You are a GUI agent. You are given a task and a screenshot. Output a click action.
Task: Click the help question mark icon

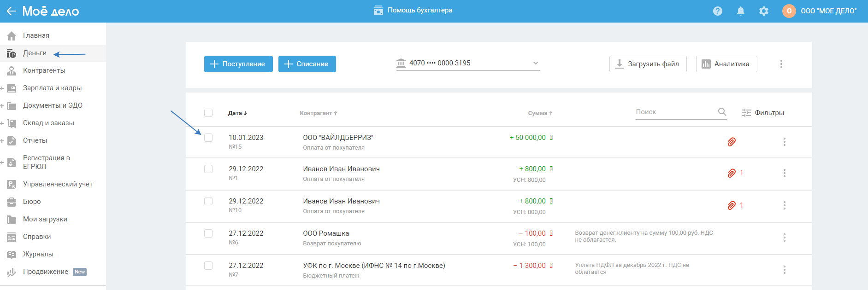point(717,11)
